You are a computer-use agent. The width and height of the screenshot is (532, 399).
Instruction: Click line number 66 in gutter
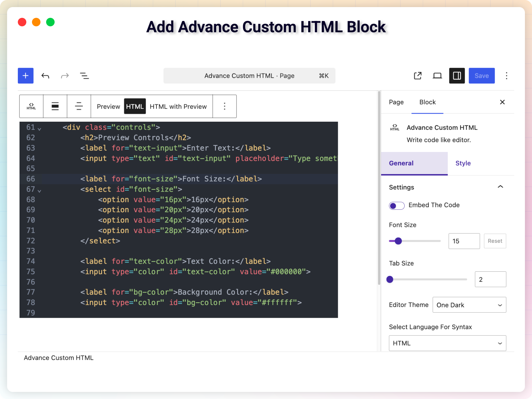(x=31, y=179)
